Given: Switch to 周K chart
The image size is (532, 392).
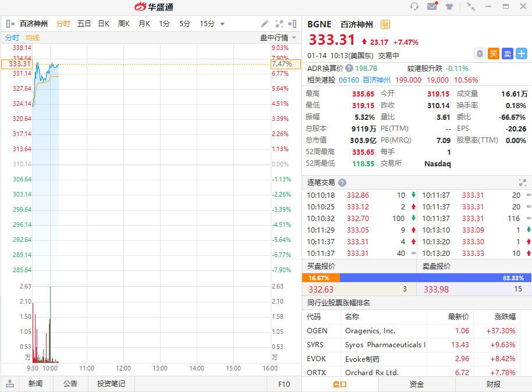Looking at the screenshot, I should tap(124, 24).
